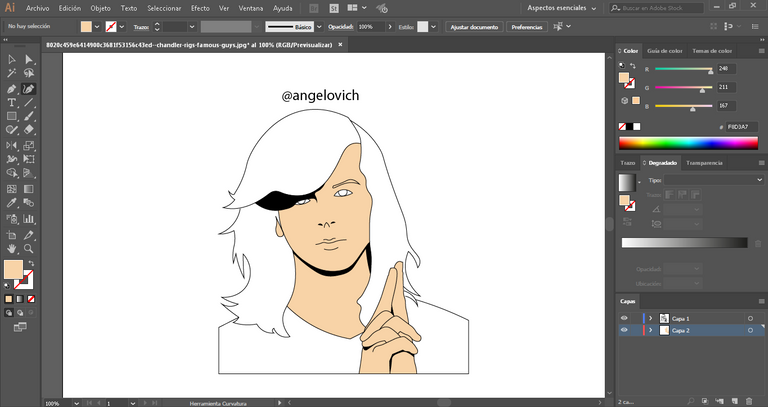Select the Mesh tool
Viewport: 768px width, 407px height.
[x=11, y=189]
